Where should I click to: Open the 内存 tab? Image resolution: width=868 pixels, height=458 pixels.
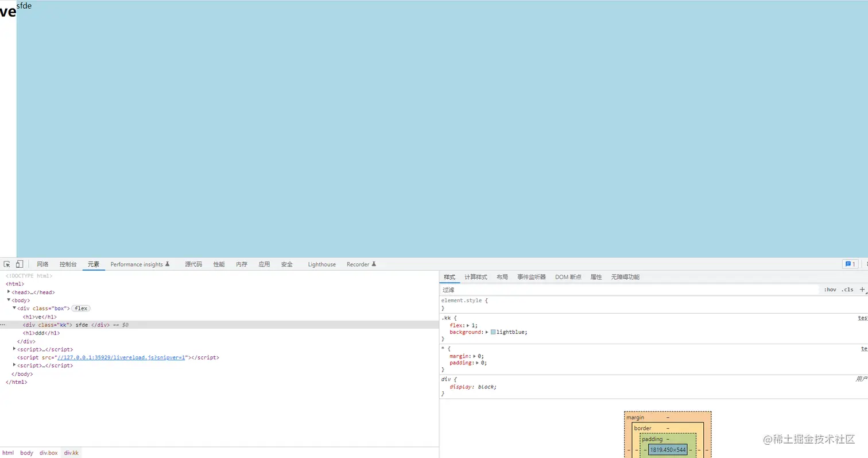click(x=242, y=264)
